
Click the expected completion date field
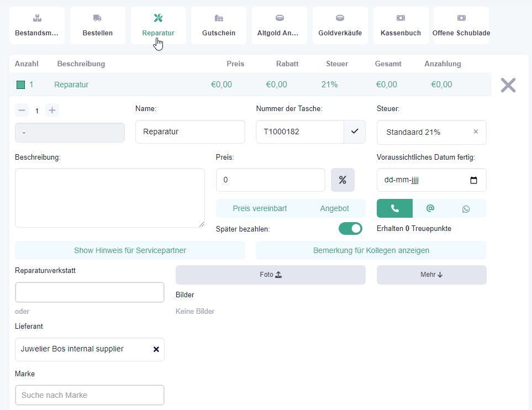tap(431, 180)
